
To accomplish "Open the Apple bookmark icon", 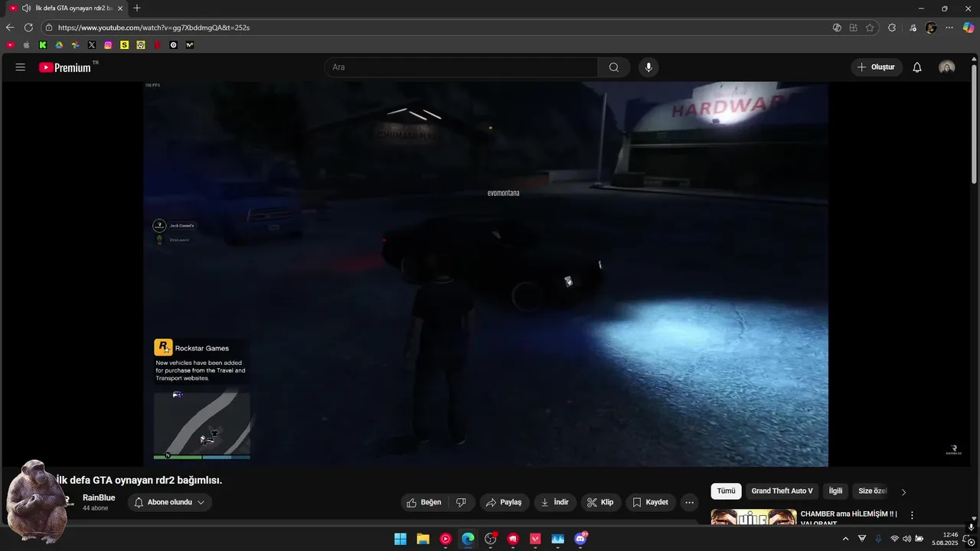I will 27,45.
